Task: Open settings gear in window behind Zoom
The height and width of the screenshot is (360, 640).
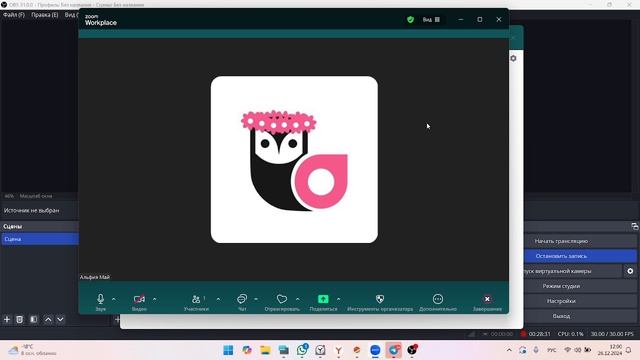Action: pos(513,58)
